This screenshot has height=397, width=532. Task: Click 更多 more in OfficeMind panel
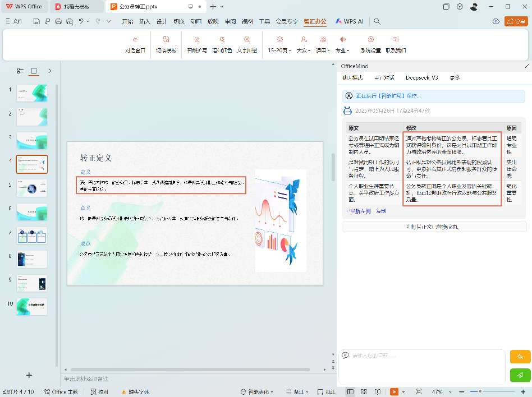pos(455,77)
